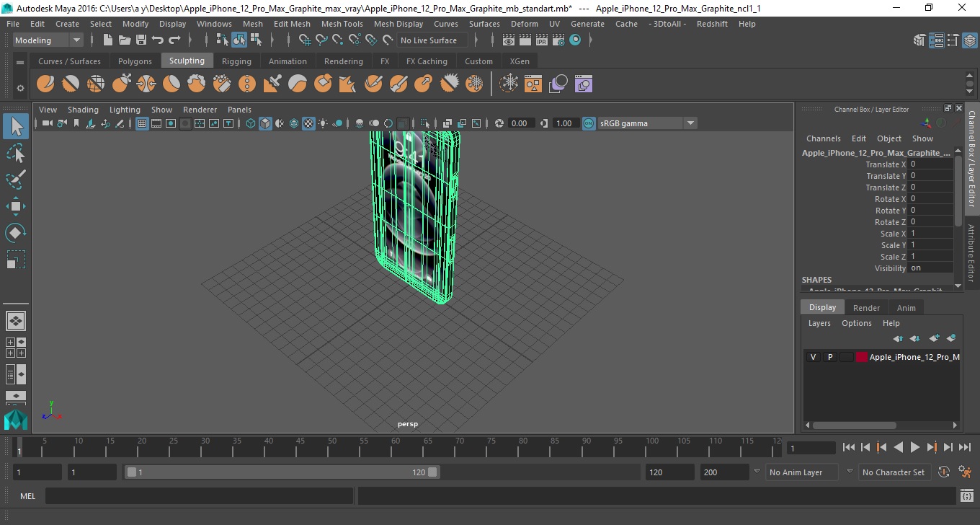
Task: Select the Knife sculpting tool
Action: pyautogui.click(x=373, y=84)
